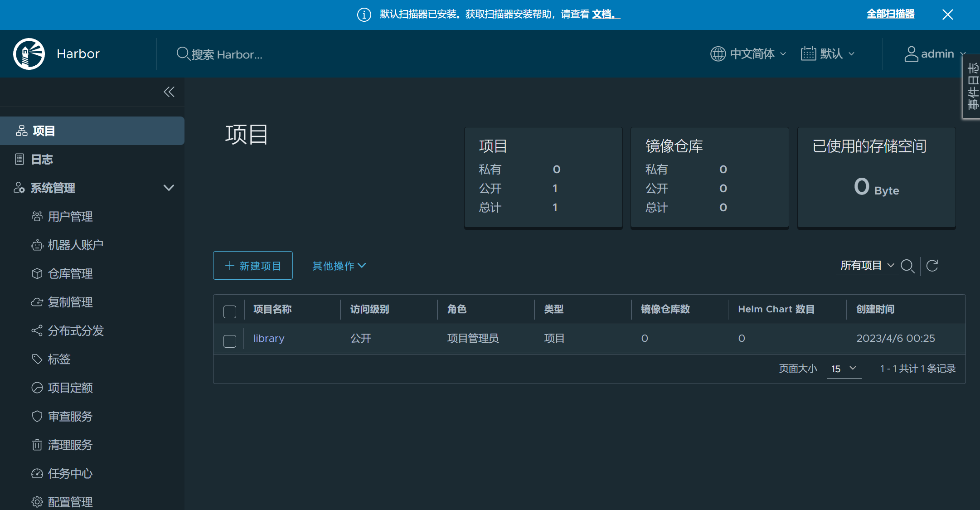Close the scanner notification banner
Viewport: 980px width, 510px height.
click(947, 15)
